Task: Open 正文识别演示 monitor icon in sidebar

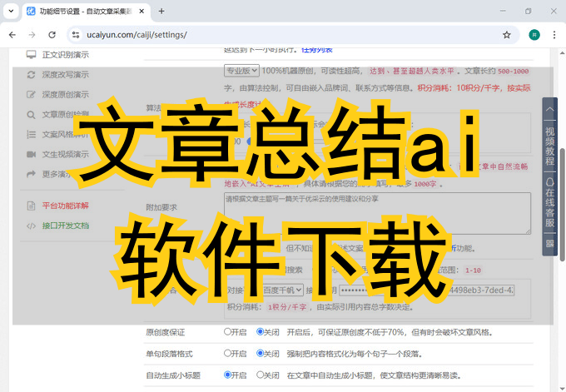Action: point(31,55)
